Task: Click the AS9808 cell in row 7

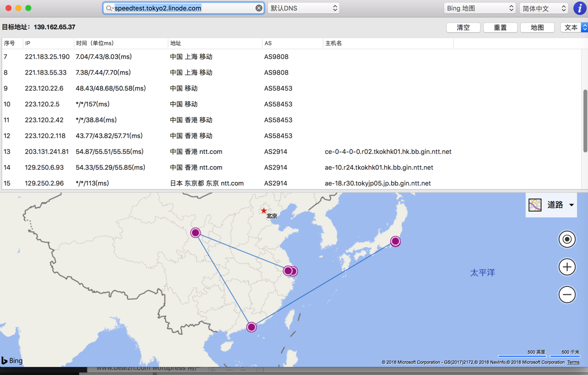Action: click(x=276, y=57)
